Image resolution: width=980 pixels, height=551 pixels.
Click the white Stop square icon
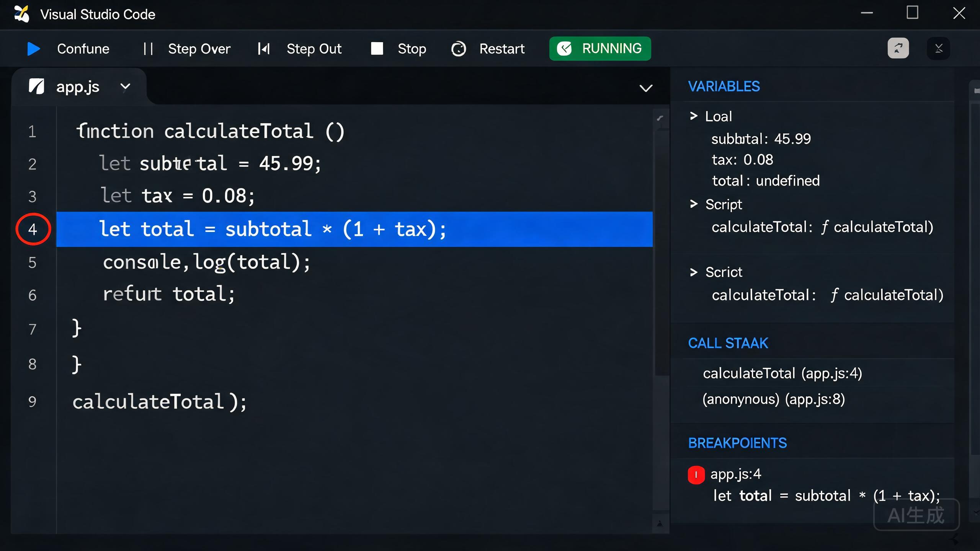[x=377, y=49]
